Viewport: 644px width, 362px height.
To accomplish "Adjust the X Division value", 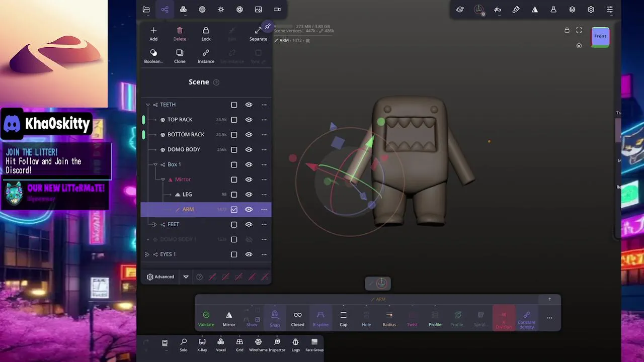I will tap(504, 319).
